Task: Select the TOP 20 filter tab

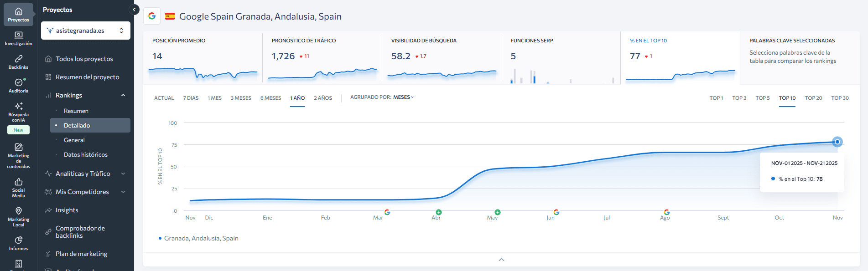Action: click(813, 98)
